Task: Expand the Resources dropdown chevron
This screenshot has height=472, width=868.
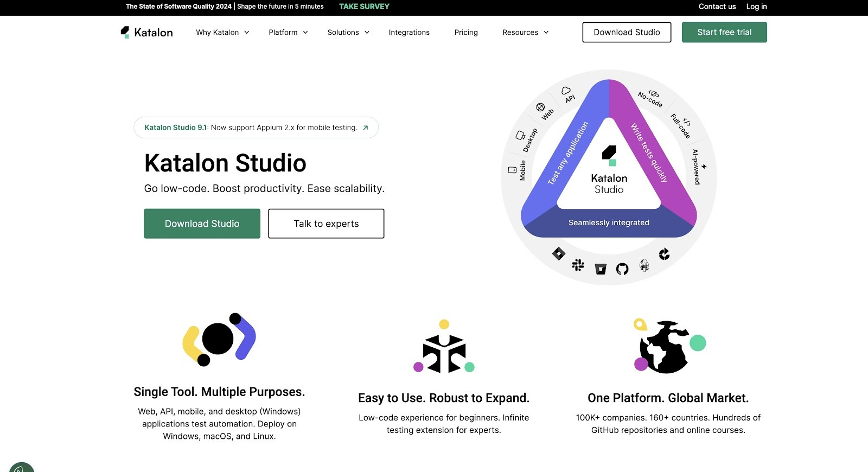Action: click(546, 33)
